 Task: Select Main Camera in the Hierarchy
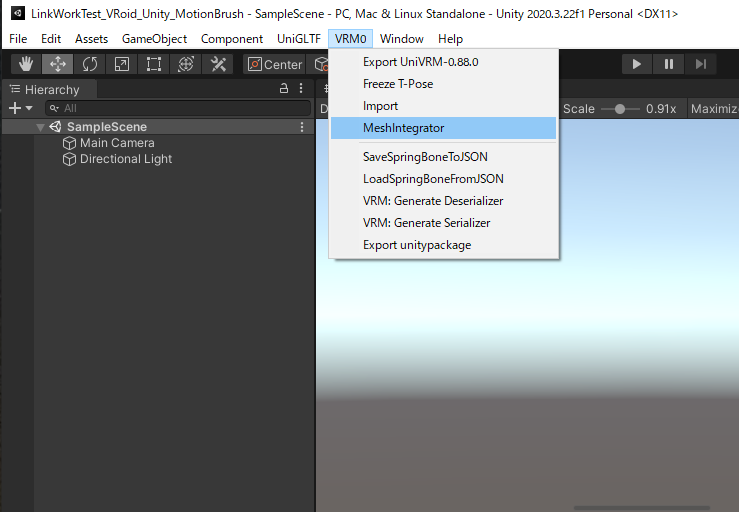pyautogui.click(x=117, y=143)
